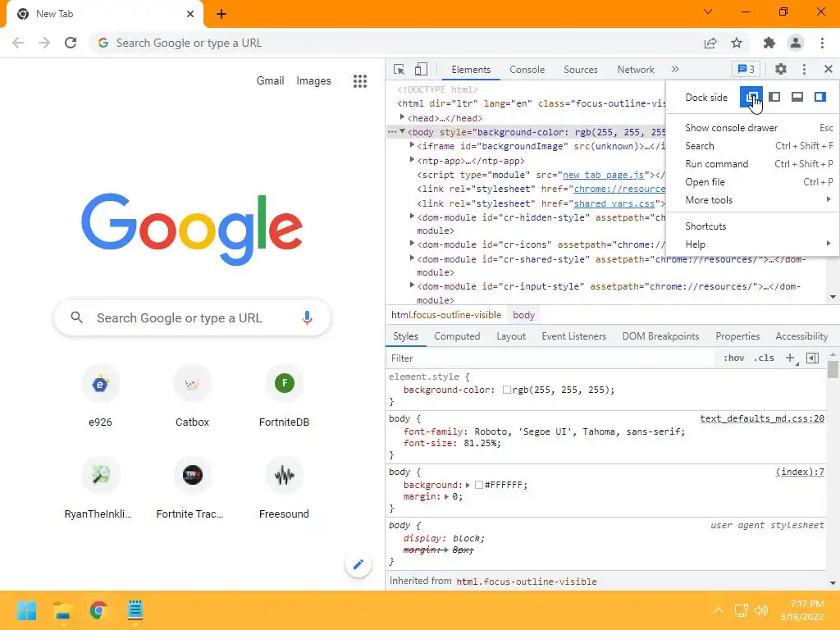Expand the background shorthand property triangle
The width and height of the screenshot is (840, 630).
(x=468, y=485)
